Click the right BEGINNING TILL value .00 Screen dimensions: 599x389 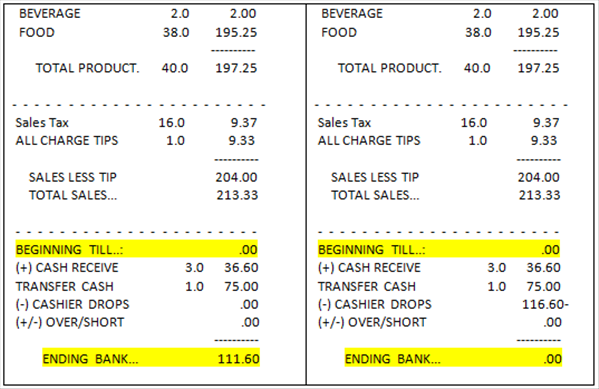(x=550, y=250)
